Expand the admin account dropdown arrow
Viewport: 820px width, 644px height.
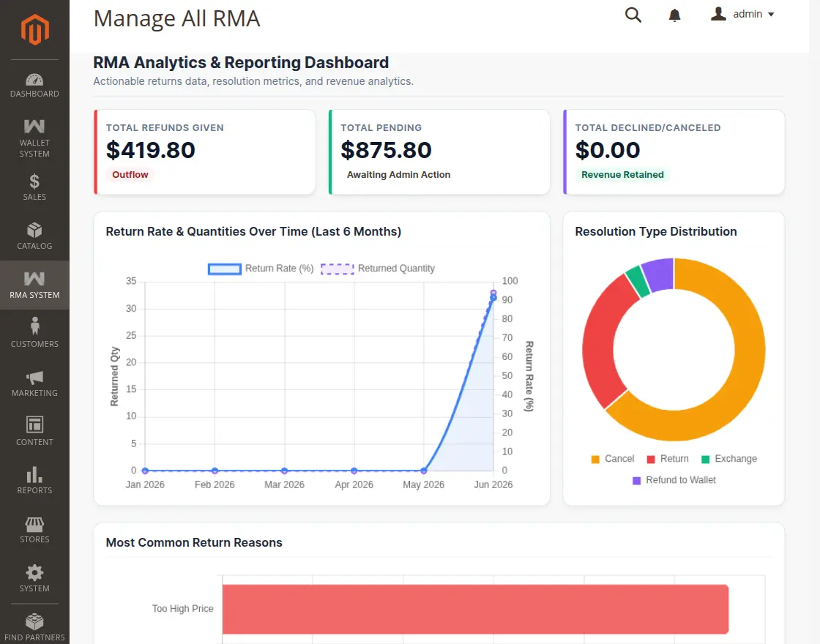(771, 15)
